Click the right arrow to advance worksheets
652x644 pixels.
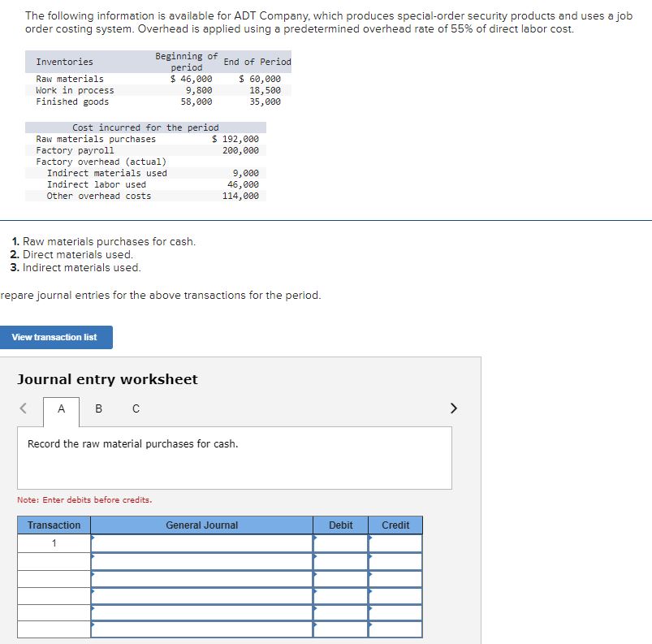(453, 408)
